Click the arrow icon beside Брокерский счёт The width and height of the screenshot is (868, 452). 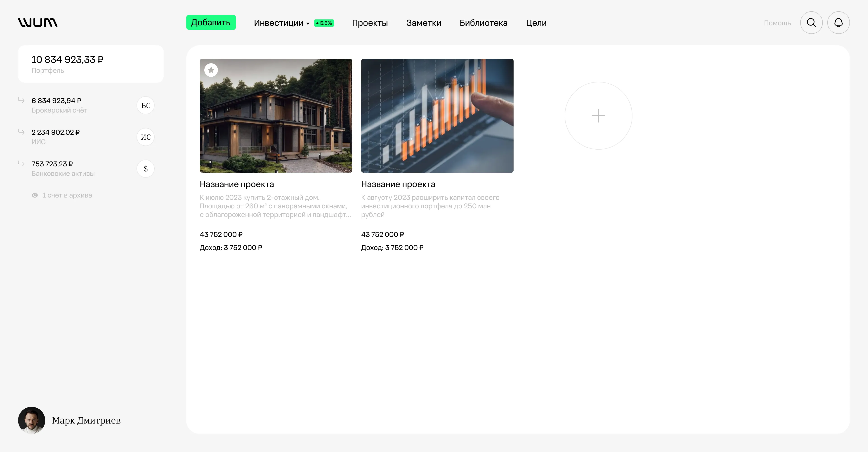[x=21, y=100]
